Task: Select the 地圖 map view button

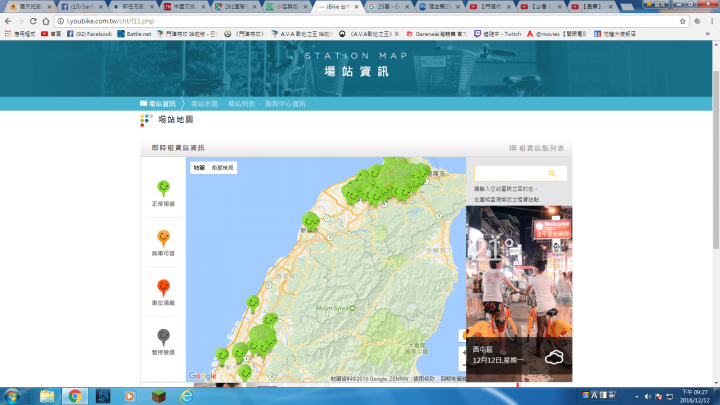Action: 199,168
